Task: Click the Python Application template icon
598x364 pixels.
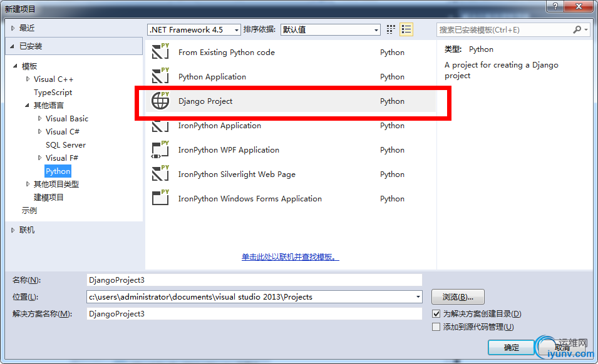Action: pos(160,76)
